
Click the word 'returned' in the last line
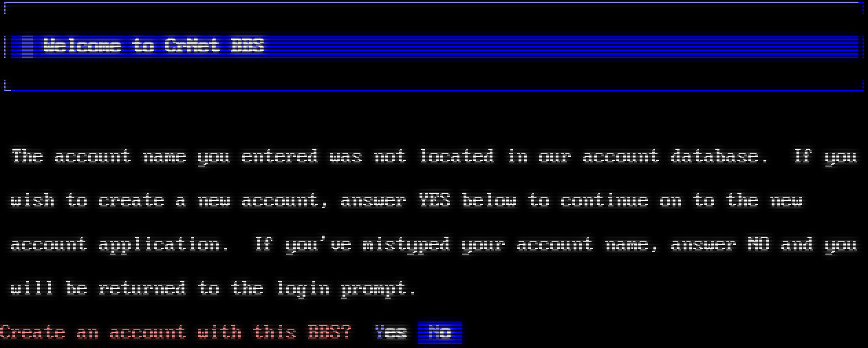tap(142, 289)
